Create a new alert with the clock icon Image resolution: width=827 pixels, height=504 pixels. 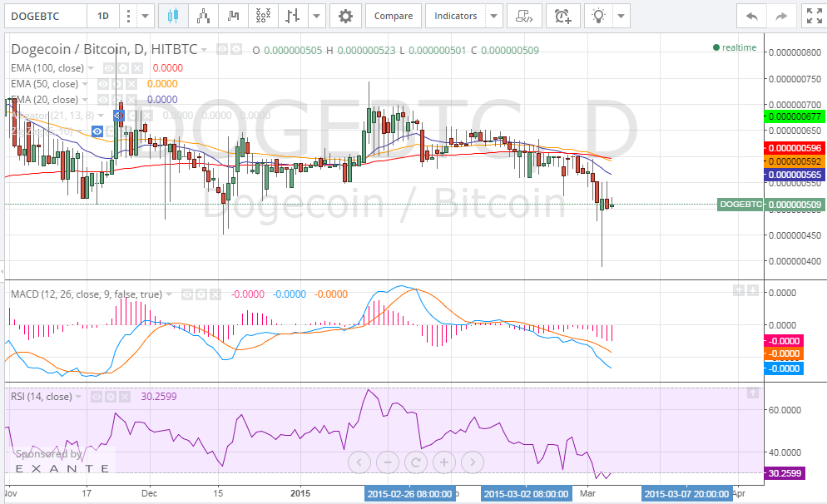click(563, 16)
